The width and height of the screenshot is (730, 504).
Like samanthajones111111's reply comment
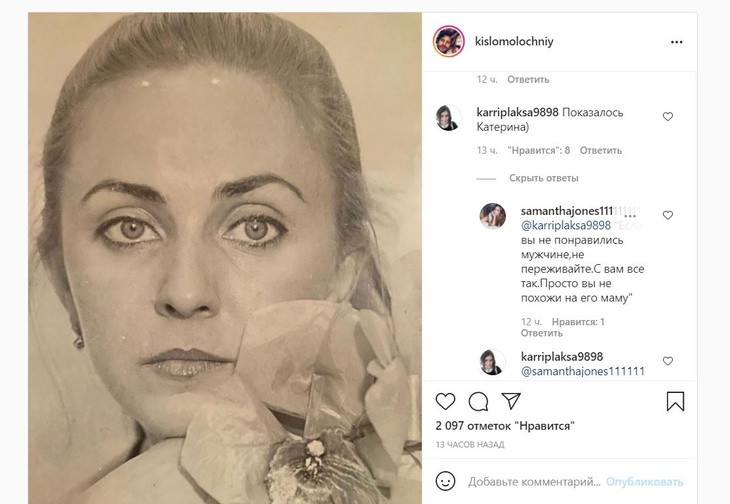(668, 215)
